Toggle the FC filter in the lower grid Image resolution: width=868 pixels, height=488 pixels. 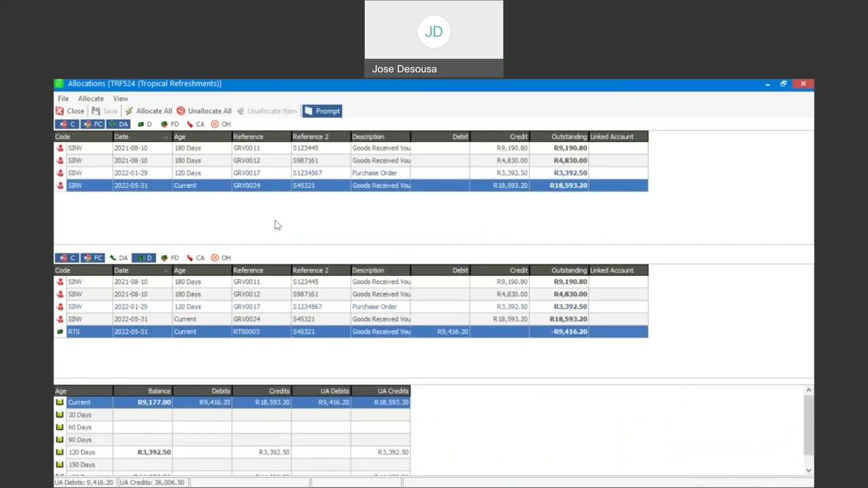tap(92, 258)
